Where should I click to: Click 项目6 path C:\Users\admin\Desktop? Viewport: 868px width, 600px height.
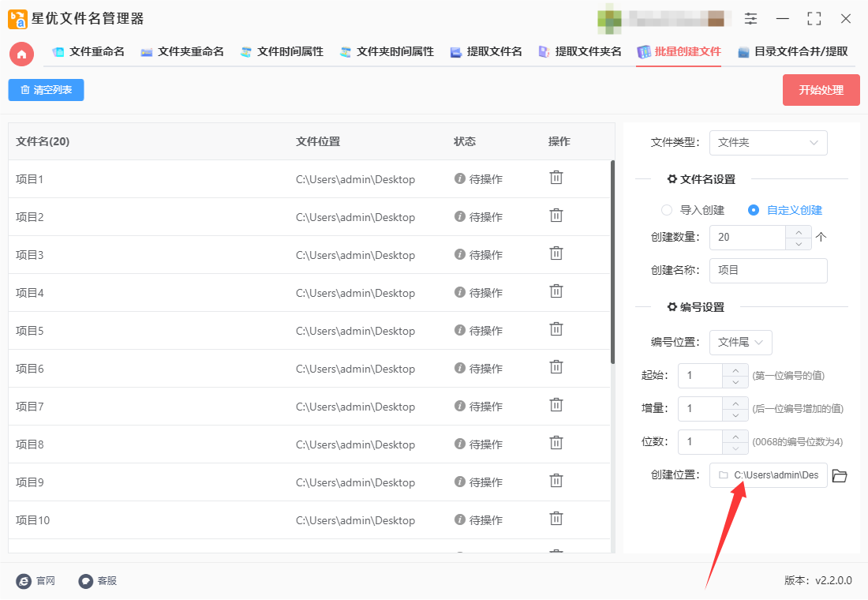pyautogui.click(x=355, y=369)
